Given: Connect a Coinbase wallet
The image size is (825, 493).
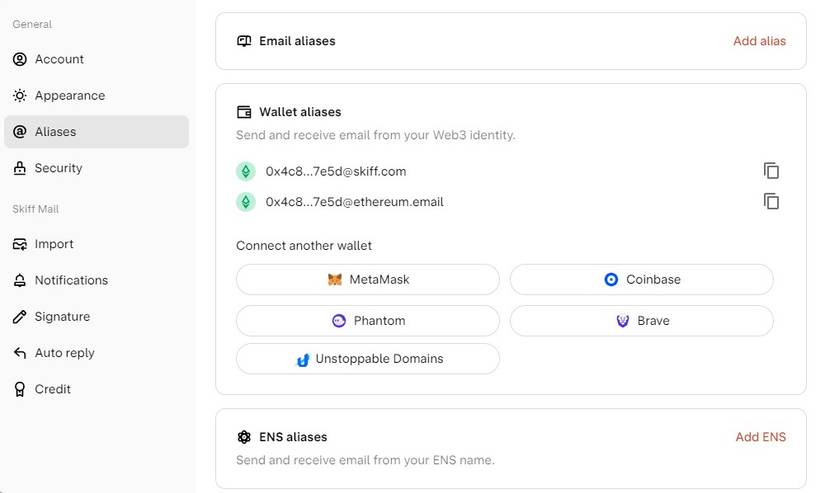Looking at the screenshot, I should (x=641, y=279).
